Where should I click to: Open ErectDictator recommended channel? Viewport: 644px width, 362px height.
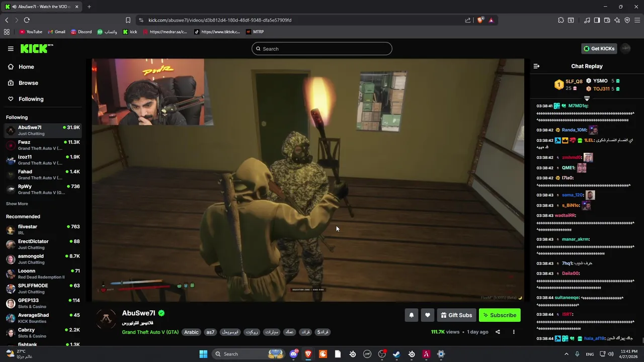[x=42, y=244]
